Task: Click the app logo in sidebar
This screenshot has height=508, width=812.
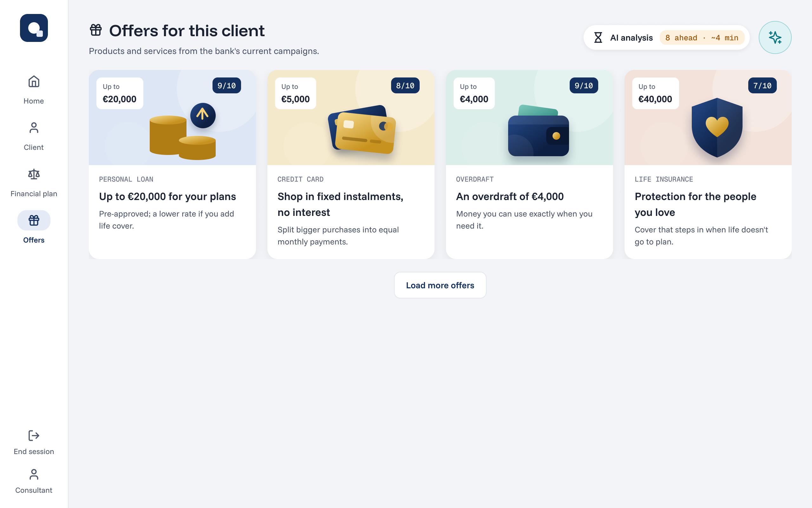Action: [34, 28]
